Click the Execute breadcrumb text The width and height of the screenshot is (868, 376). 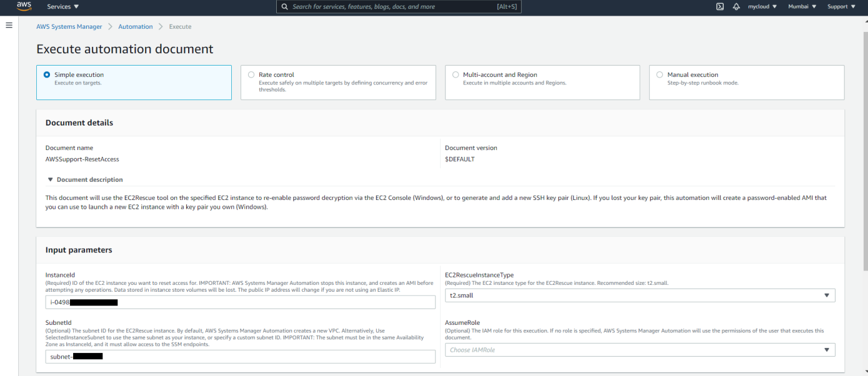[181, 27]
